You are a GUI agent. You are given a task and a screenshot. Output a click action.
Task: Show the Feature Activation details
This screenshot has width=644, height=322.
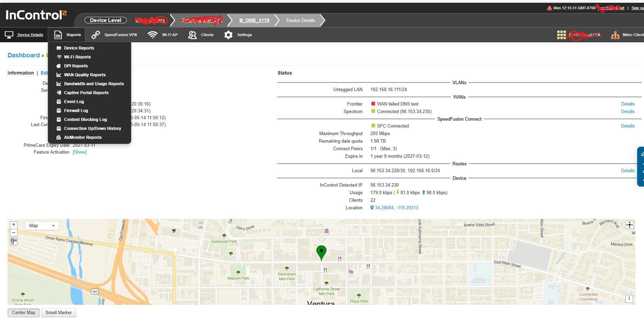tap(80, 152)
